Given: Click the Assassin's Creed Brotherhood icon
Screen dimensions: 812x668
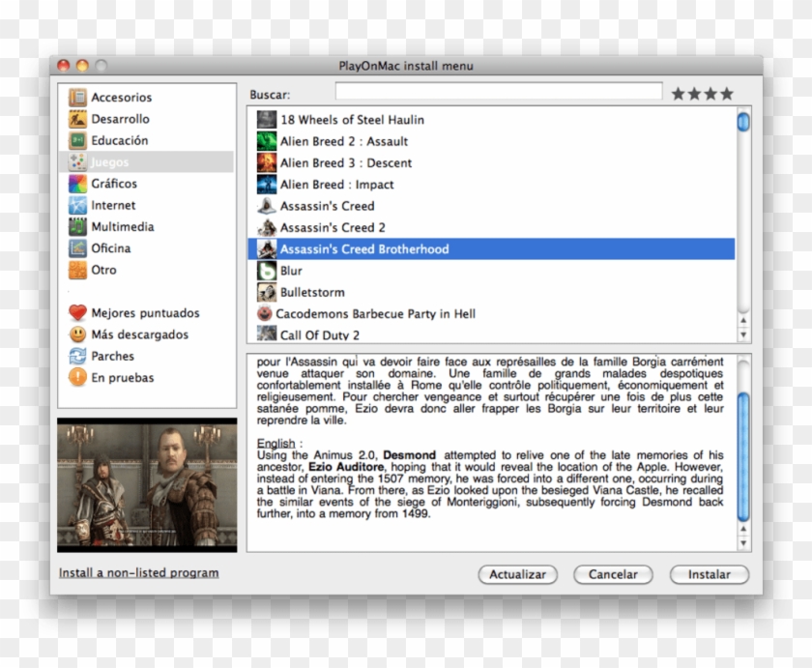Looking at the screenshot, I should point(267,249).
